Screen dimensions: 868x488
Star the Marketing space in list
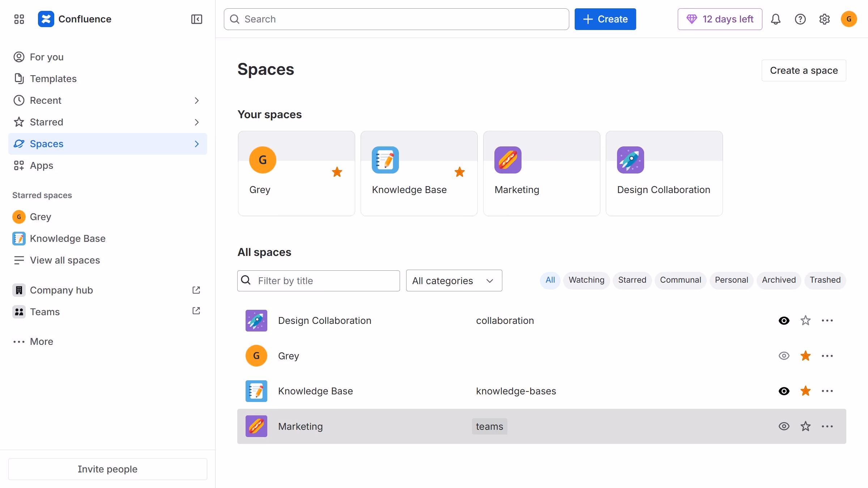coord(805,427)
